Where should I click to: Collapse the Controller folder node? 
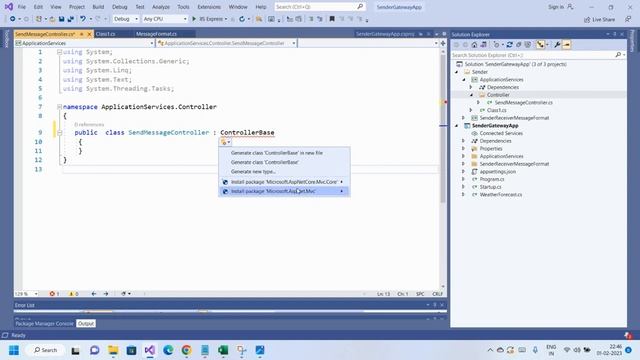coord(472,95)
